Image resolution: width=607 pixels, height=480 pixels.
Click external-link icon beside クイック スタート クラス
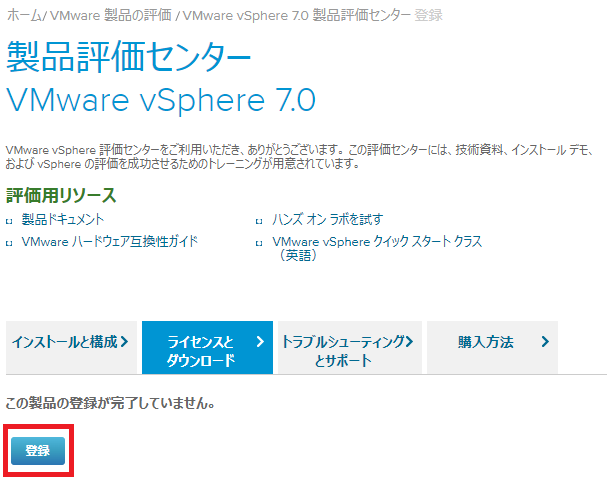[259, 243]
